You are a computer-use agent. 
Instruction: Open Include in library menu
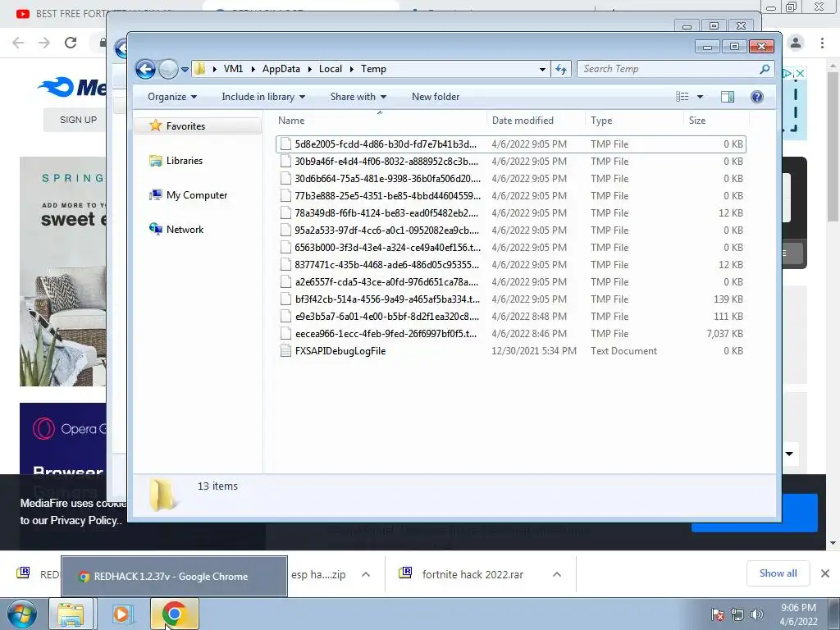click(263, 97)
